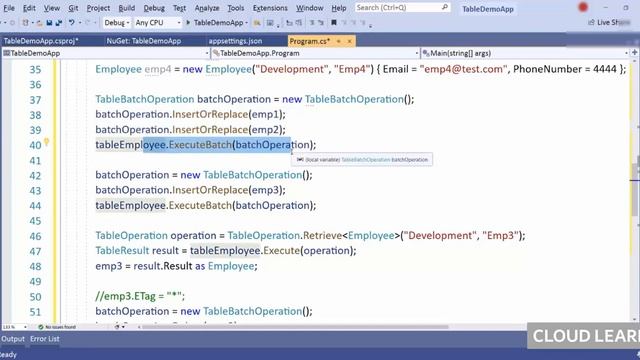Click the New Project toolbar icon
The height and width of the screenshot is (360, 640).
[25, 23]
